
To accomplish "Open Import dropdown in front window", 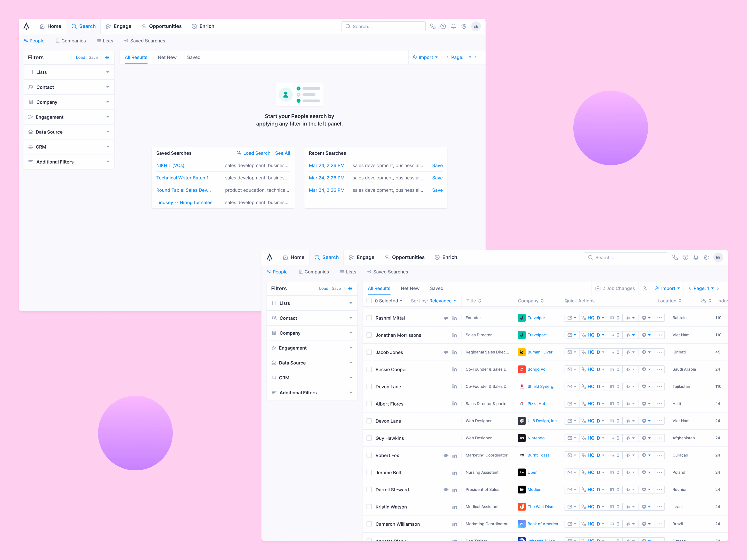I will [x=668, y=288].
